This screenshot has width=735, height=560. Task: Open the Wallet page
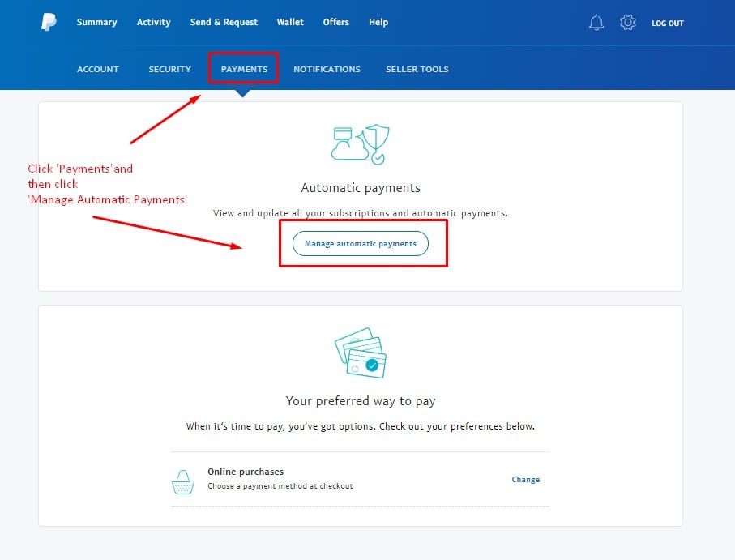290,22
